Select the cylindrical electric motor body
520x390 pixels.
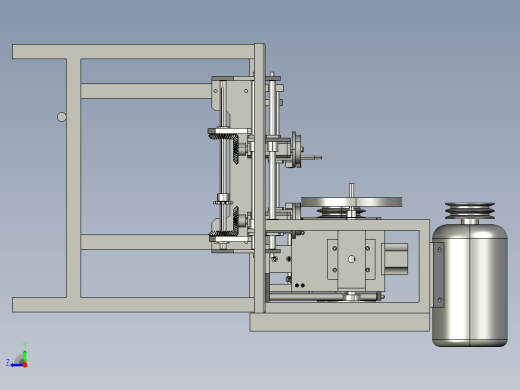coord(470,285)
